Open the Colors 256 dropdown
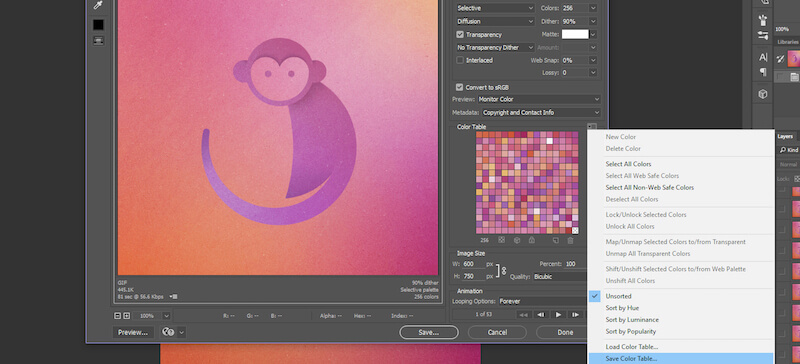This screenshot has width=800, height=364. [593, 8]
